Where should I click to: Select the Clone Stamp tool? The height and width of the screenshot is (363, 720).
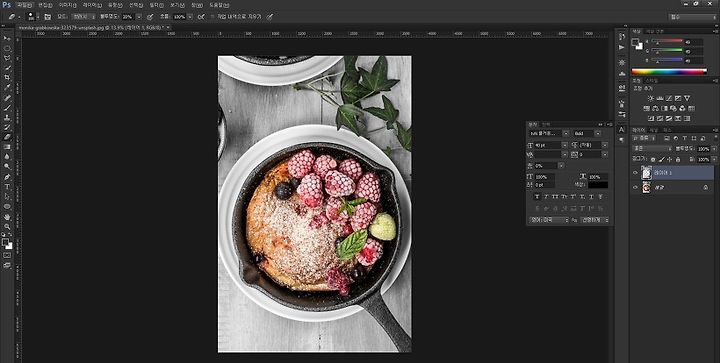(7, 117)
